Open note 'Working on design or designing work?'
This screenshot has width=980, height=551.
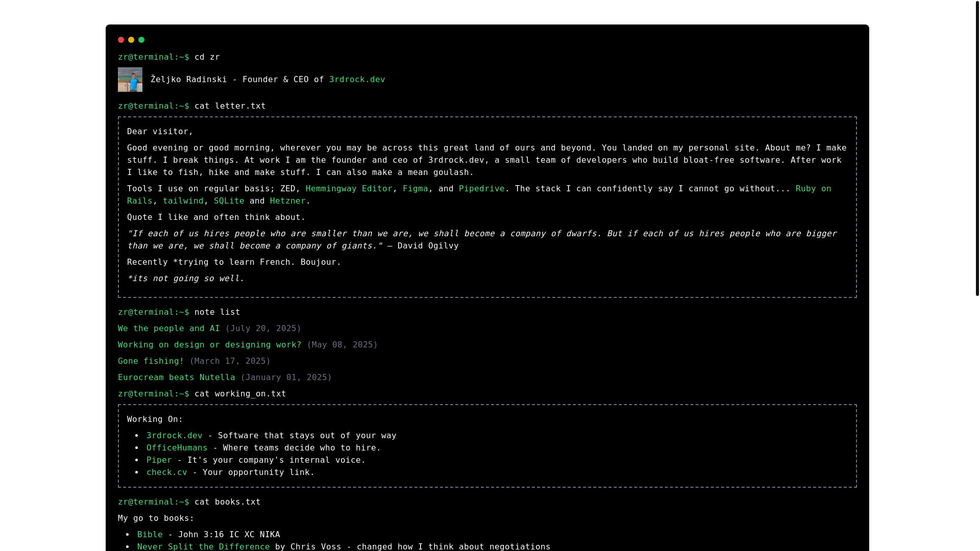pyautogui.click(x=210, y=345)
